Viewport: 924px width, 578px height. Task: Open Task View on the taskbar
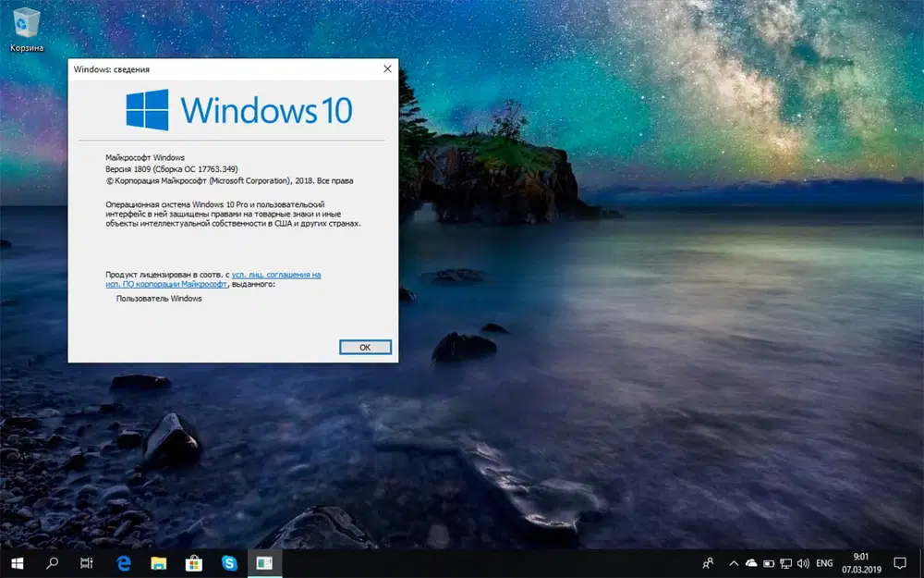tap(86, 564)
